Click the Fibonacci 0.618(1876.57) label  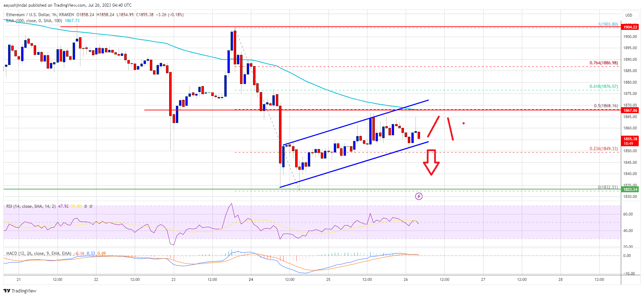604,86
